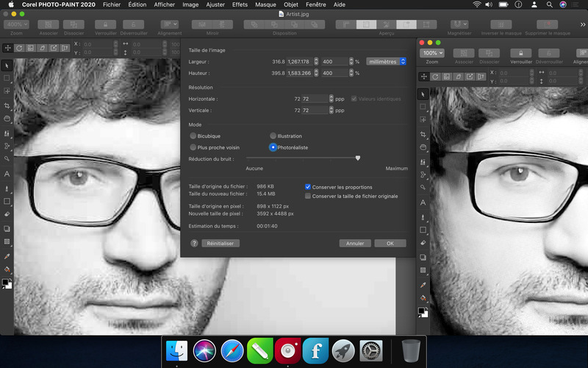The width and height of the screenshot is (588, 368).
Task: Click the Verrouiller lock icon in the right window
Action: point(521,53)
